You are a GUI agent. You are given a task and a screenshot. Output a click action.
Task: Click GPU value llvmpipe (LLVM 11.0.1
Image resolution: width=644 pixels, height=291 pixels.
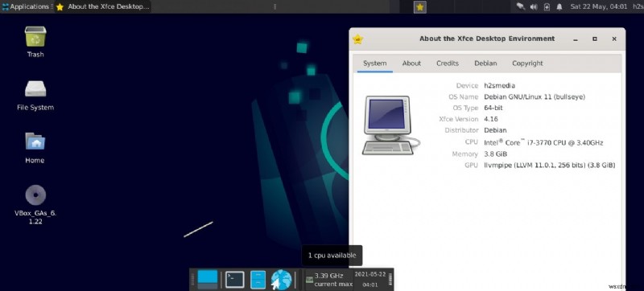click(549, 165)
